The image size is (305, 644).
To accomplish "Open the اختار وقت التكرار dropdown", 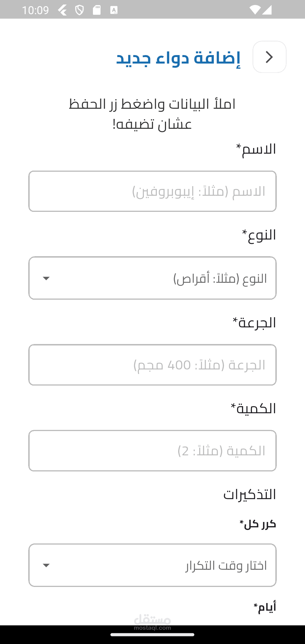I will [152, 565].
